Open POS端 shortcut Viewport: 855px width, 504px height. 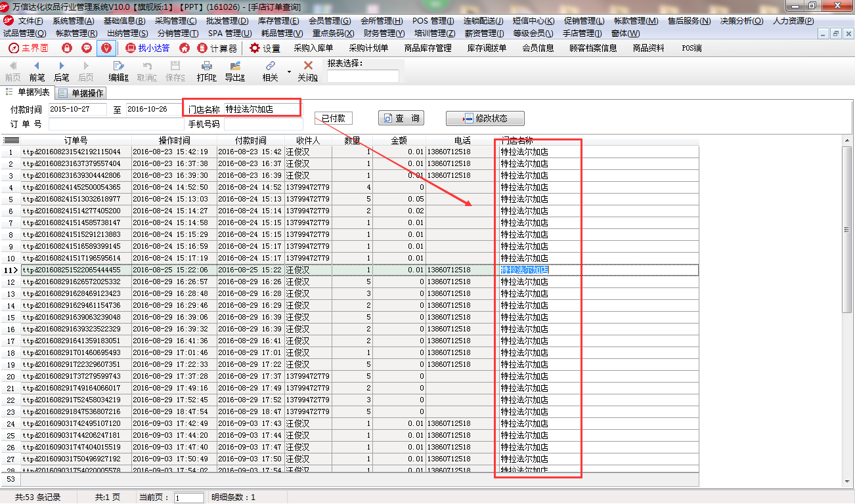click(691, 48)
